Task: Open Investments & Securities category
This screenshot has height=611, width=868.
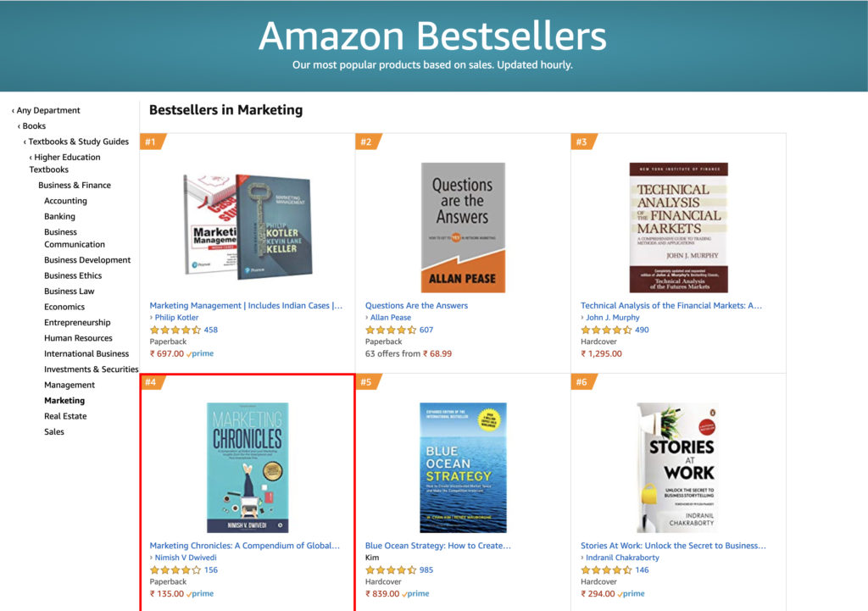Action: [x=91, y=369]
